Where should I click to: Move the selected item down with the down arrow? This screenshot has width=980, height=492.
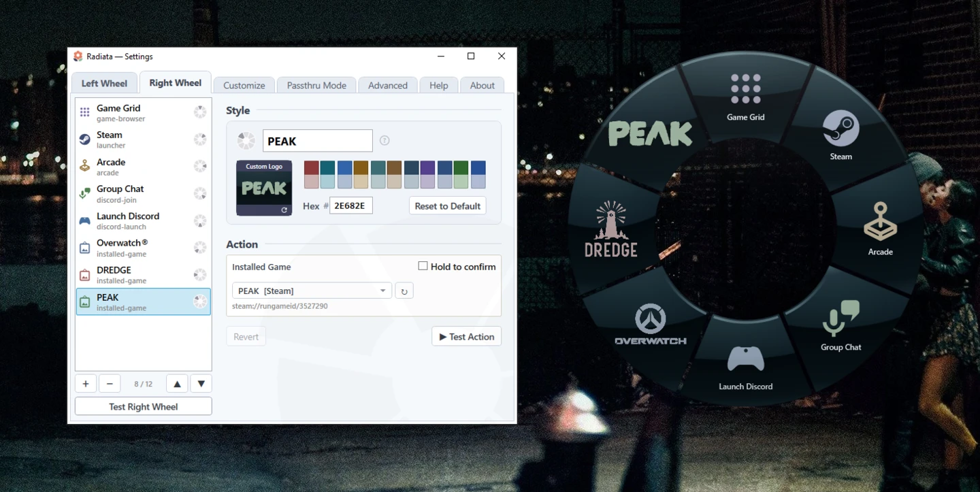201,384
